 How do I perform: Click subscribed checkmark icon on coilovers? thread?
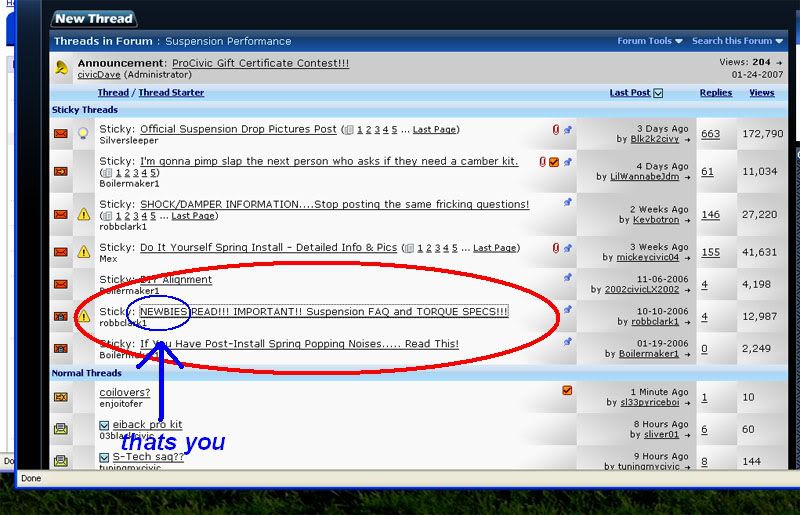[x=567, y=390]
